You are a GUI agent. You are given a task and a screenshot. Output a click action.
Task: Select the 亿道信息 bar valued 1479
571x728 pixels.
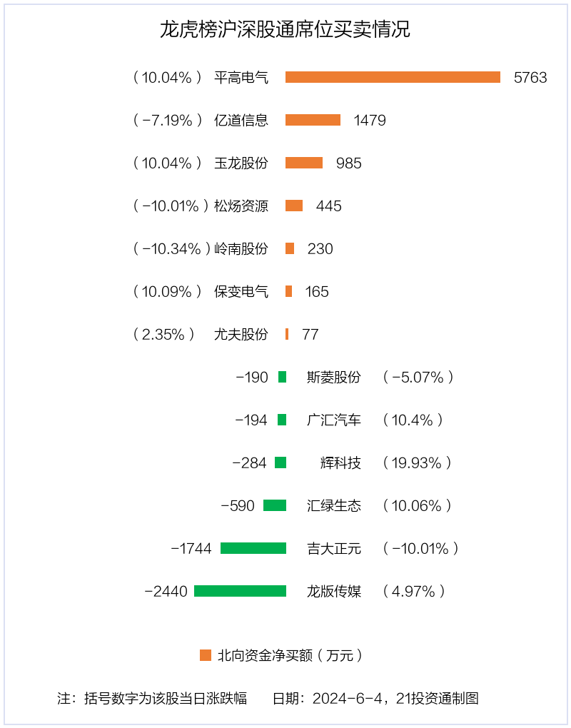(313, 120)
